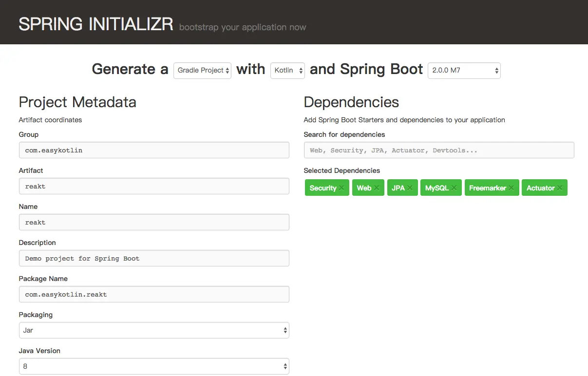Click 'bootstrap your application now' tagline
This screenshot has width=588, height=376.
pos(243,27)
